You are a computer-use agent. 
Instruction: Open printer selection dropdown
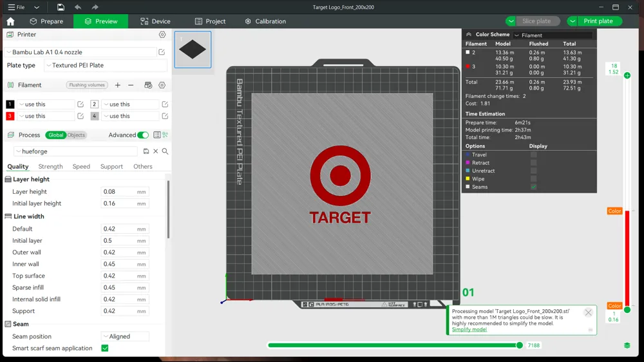click(80, 52)
